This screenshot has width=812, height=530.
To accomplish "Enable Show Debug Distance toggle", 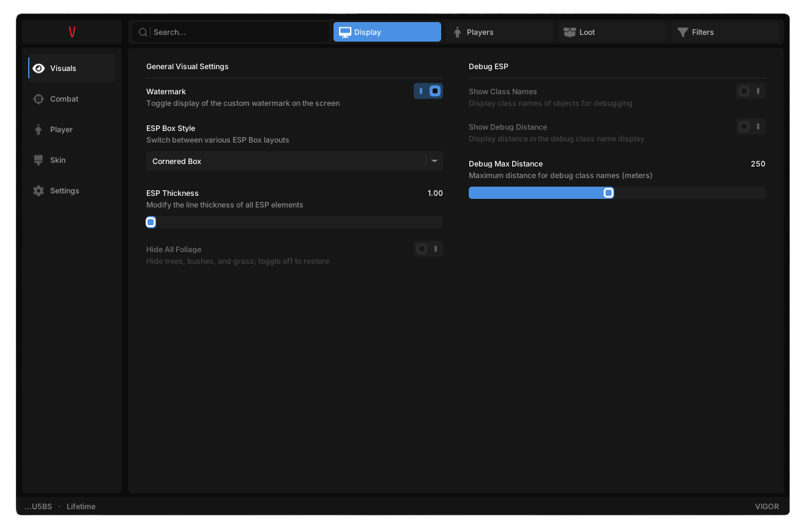I will point(751,127).
